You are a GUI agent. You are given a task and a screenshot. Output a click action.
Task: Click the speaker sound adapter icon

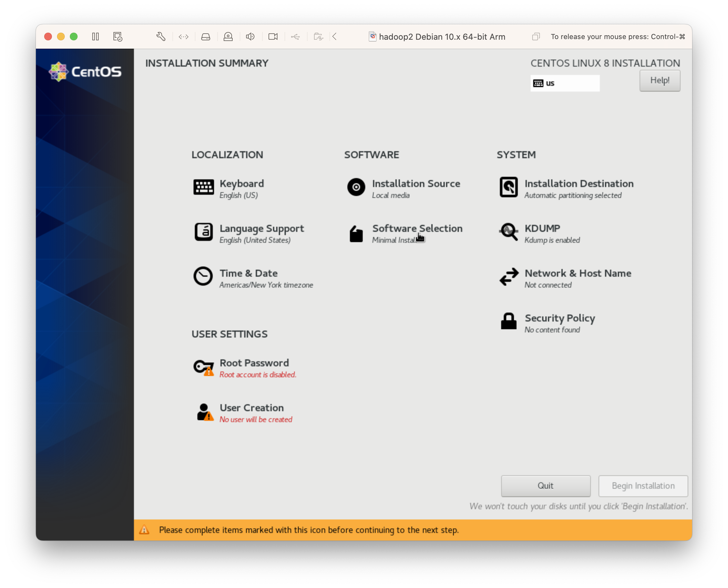click(250, 36)
